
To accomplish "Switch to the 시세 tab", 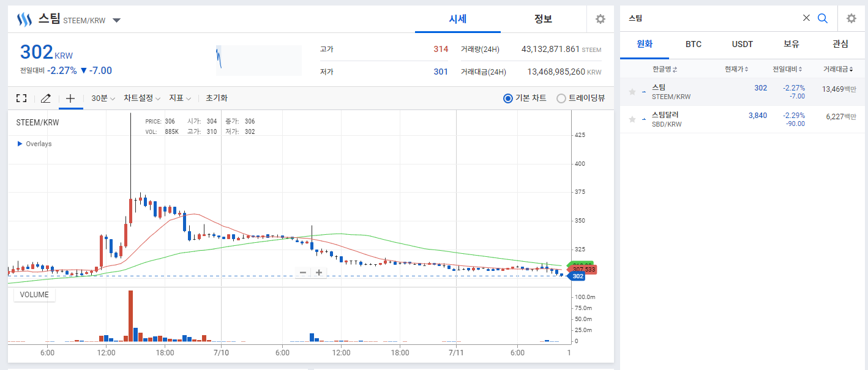I will (458, 19).
